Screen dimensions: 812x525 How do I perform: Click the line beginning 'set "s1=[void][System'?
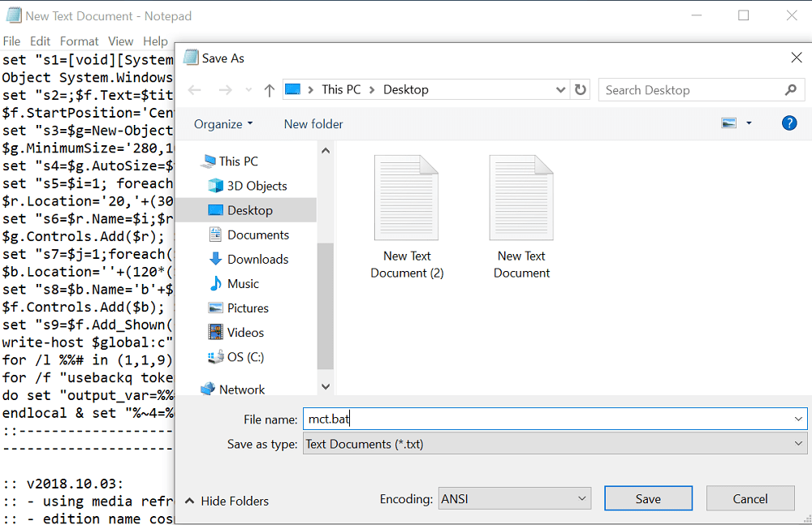[x=88, y=60]
